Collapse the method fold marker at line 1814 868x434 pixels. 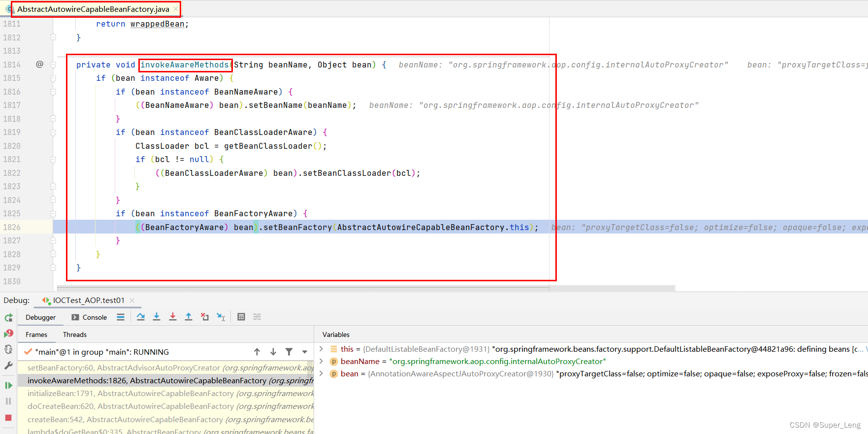click(x=53, y=65)
